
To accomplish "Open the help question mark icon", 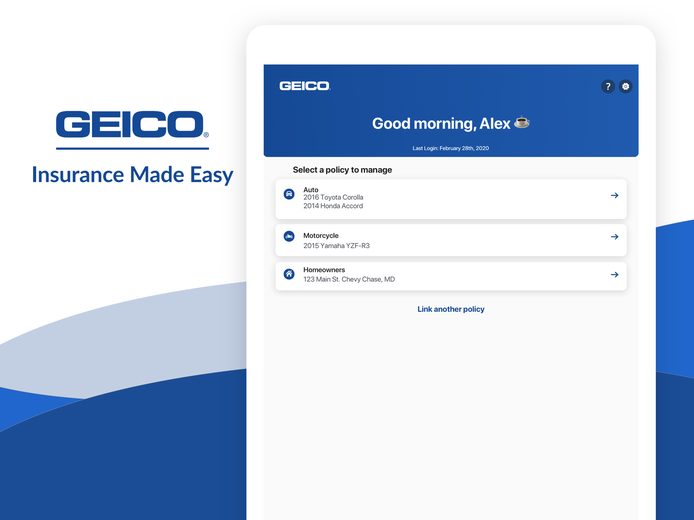I will click(x=608, y=86).
